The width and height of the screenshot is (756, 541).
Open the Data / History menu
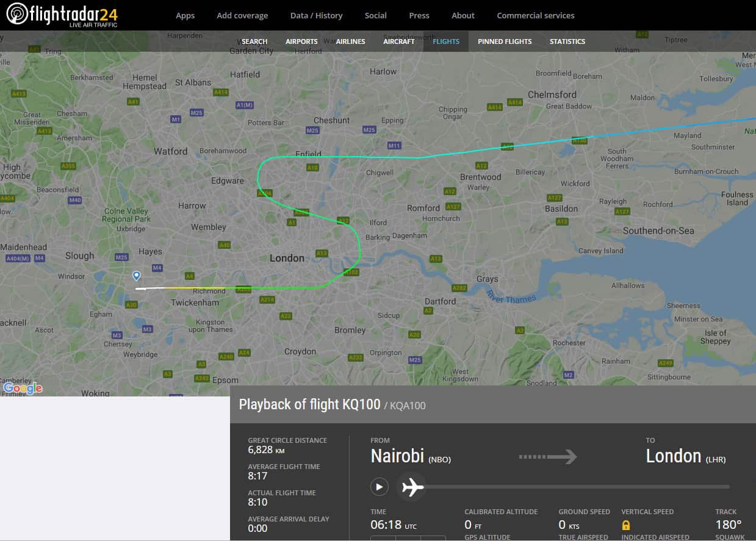[316, 15]
